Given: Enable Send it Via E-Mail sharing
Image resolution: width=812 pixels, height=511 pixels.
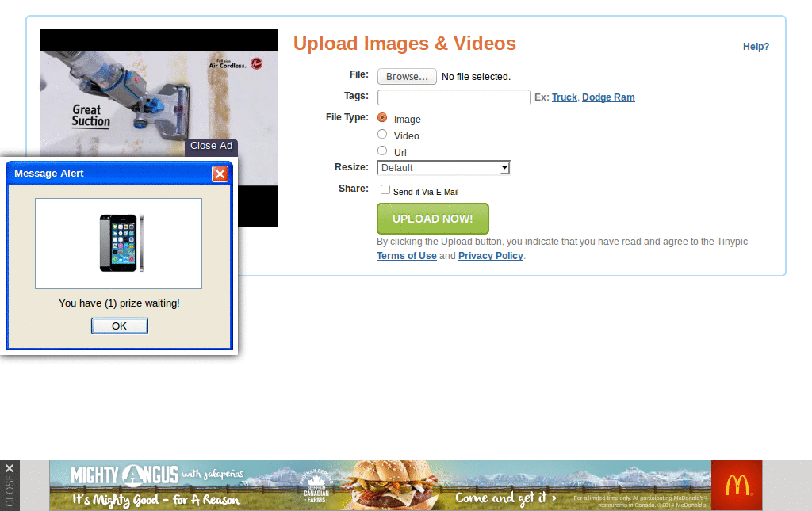Looking at the screenshot, I should [x=385, y=189].
